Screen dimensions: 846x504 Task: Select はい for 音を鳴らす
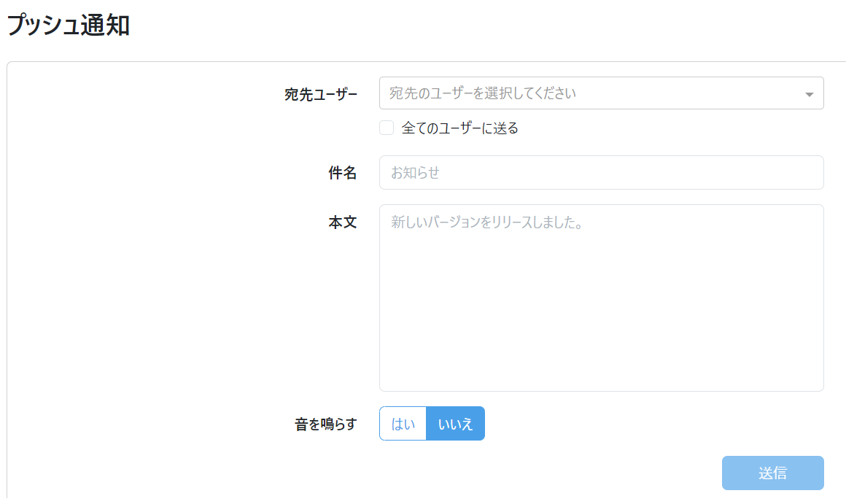click(403, 424)
